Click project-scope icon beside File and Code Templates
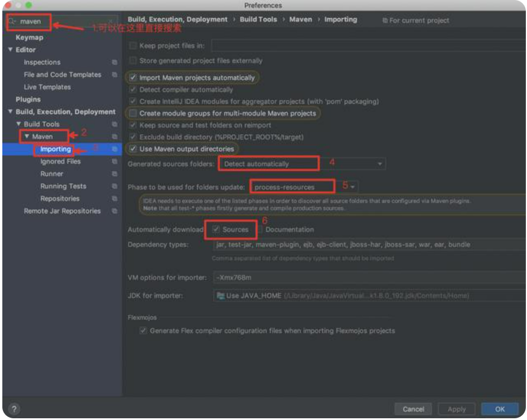The width and height of the screenshot is (527, 420). (x=115, y=75)
